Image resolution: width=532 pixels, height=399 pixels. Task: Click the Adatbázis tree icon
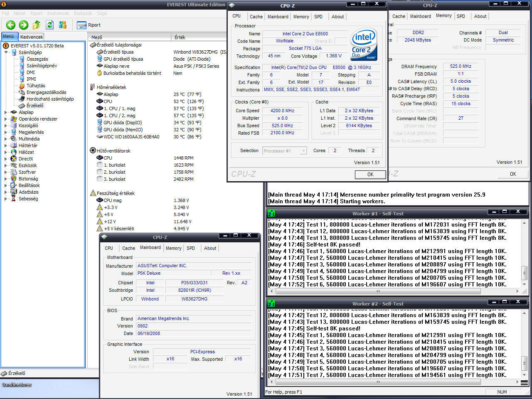(14, 192)
